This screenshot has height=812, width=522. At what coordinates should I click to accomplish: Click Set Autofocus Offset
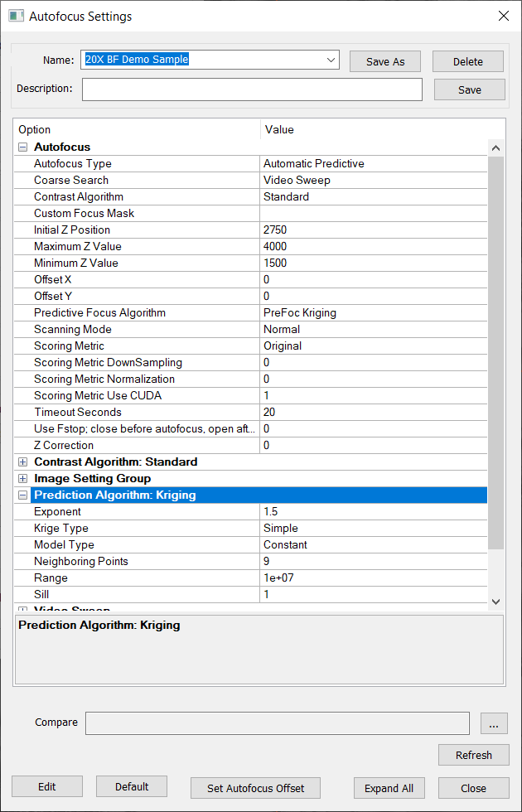[x=255, y=788]
